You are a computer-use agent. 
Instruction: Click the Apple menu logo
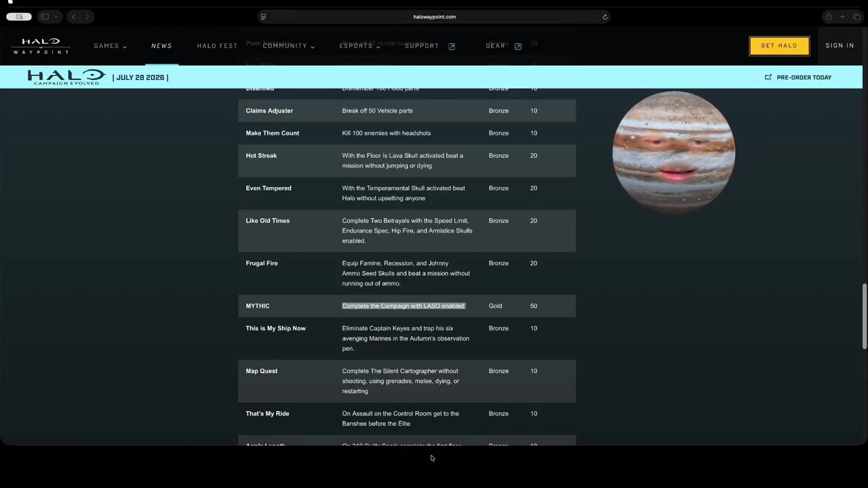point(10,2)
